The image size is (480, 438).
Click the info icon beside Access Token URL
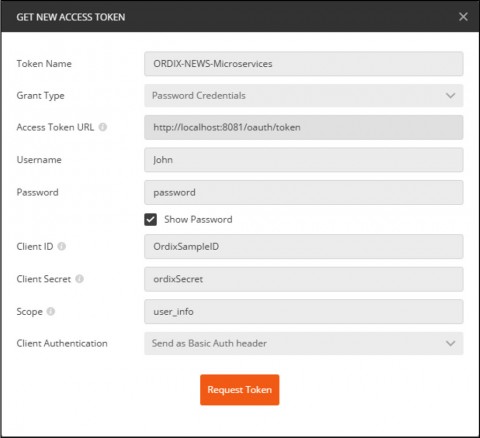click(x=103, y=127)
